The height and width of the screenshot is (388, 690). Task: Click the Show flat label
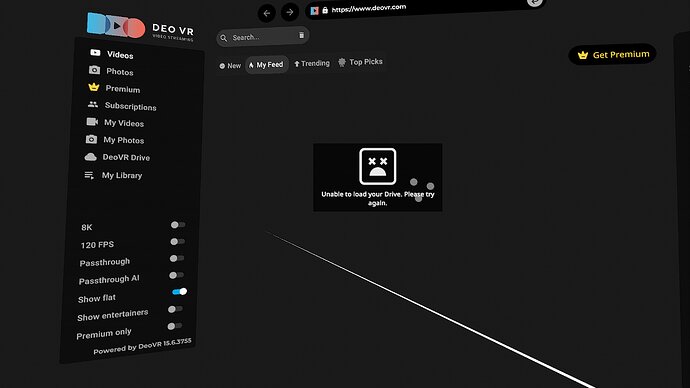(x=97, y=298)
